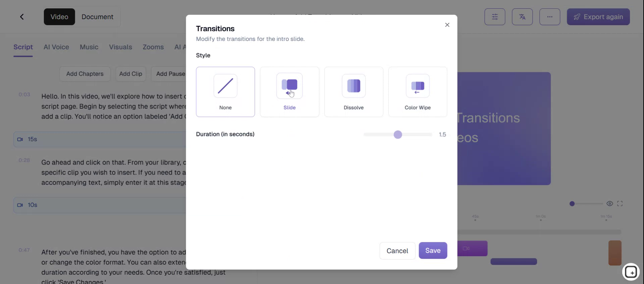
Task: Click the camera icon in 10s clip
Action: [20, 205]
